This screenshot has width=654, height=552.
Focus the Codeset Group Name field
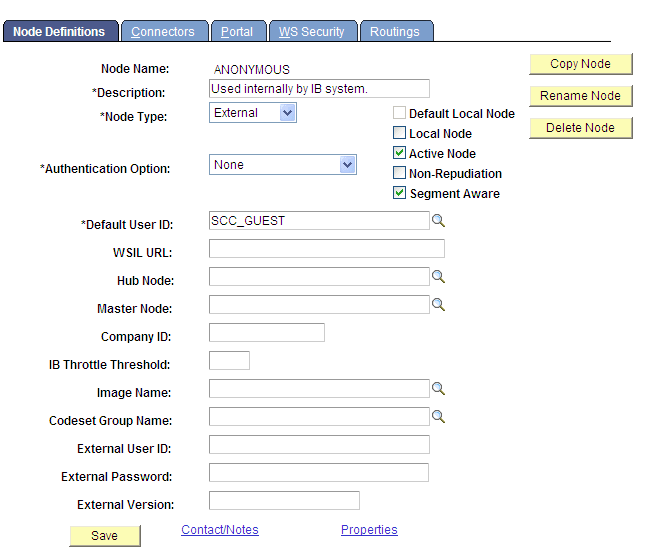click(x=319, y=416)
